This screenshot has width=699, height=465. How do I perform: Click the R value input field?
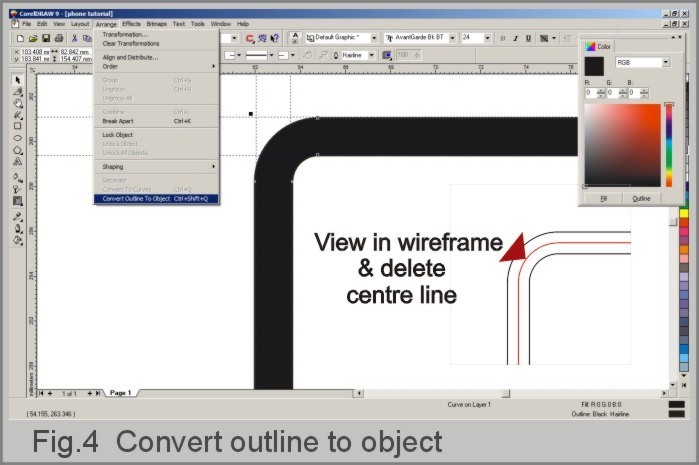(591, 93)
